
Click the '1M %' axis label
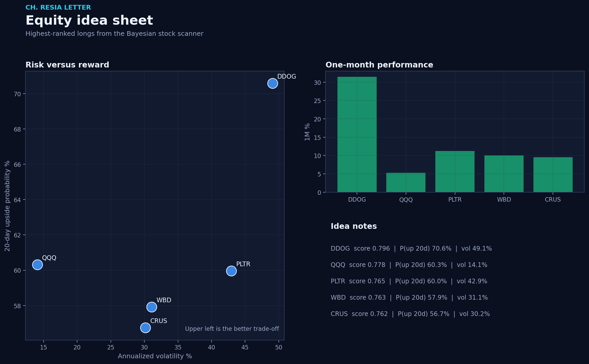click(307, 132)
